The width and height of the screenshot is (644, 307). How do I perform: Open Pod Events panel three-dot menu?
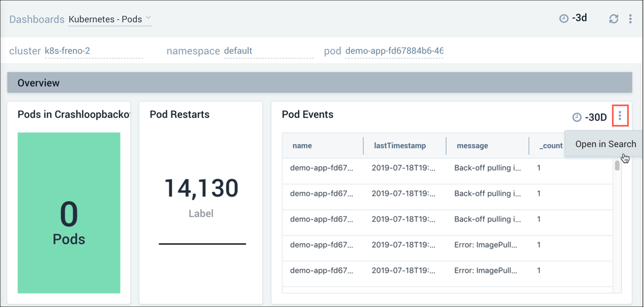pos(619,116)
